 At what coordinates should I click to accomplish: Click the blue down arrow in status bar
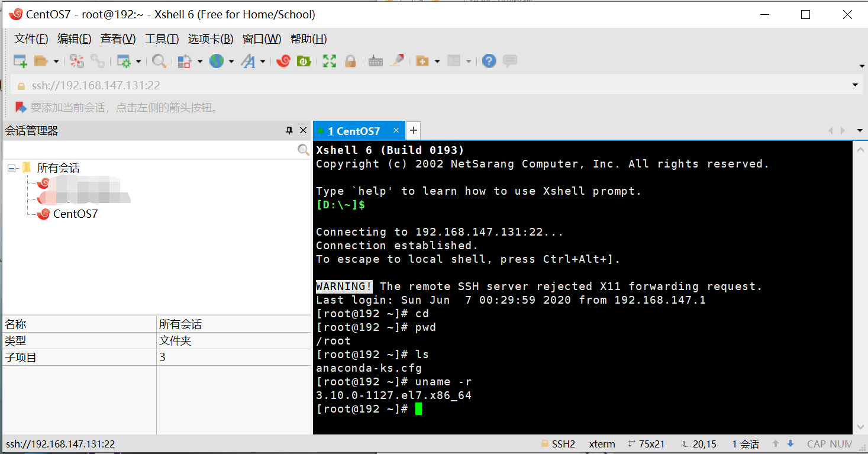(x=789, y=444)
